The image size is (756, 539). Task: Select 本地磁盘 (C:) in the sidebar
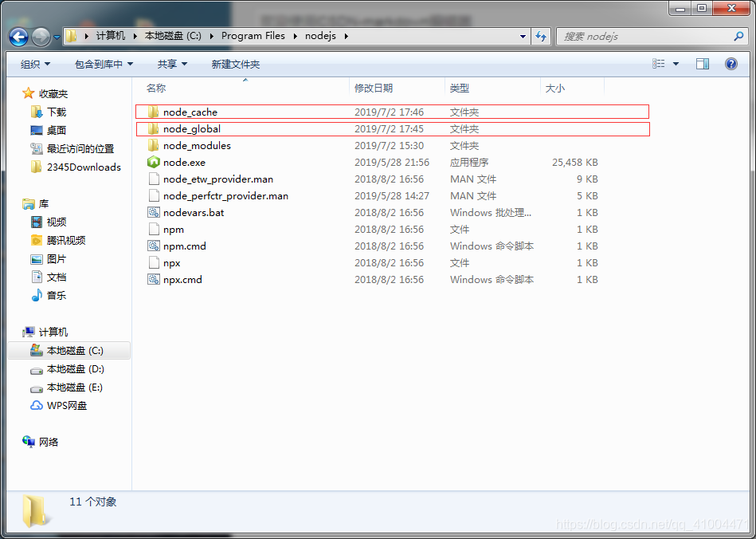pos(69,350)
